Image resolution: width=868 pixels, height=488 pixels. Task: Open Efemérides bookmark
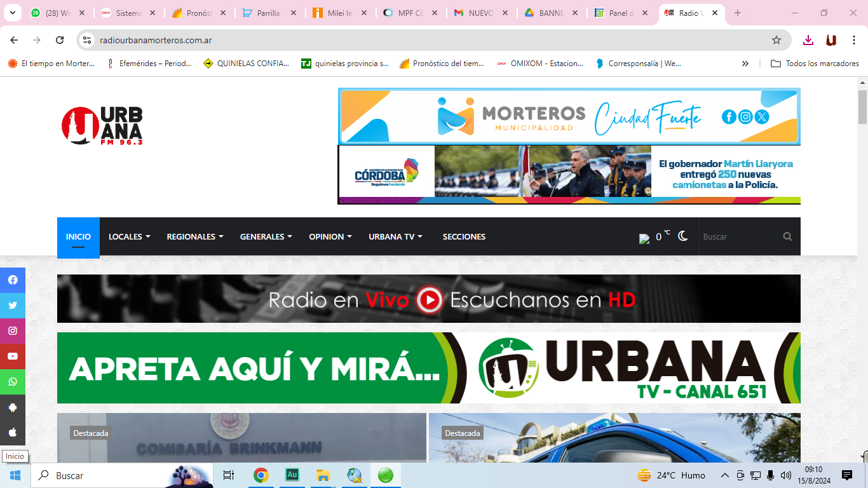[x=149, y=64]
